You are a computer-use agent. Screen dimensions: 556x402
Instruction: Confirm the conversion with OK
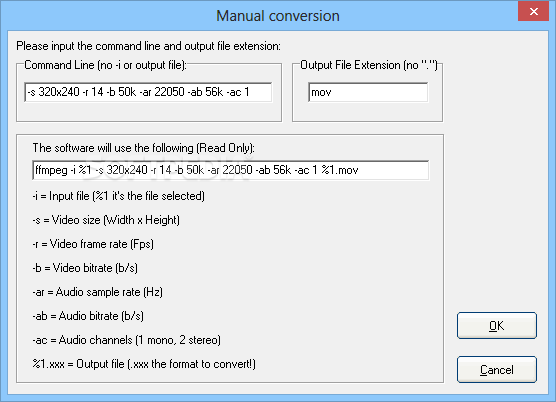pyautogui.click(x=497, y=325)
